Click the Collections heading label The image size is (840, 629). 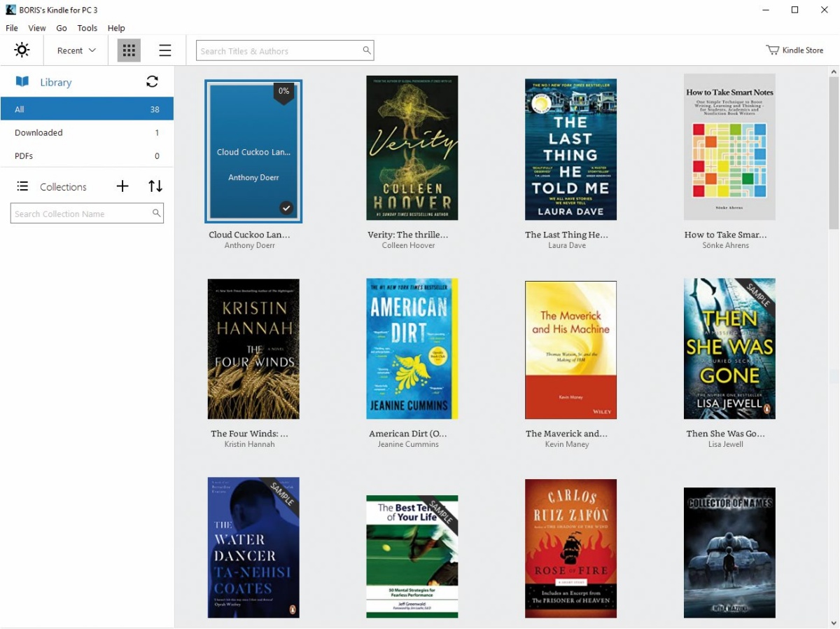pyautogui.click(x=63, y=186)
